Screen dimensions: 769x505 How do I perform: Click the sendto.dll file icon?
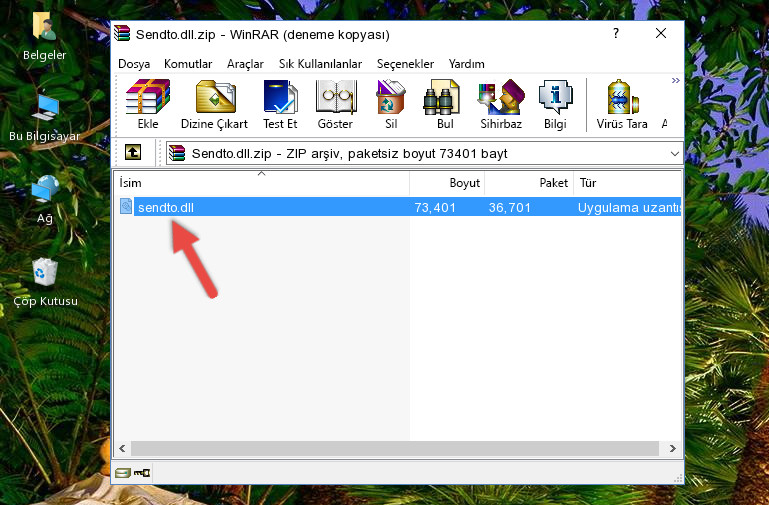[x=126, y=206]
